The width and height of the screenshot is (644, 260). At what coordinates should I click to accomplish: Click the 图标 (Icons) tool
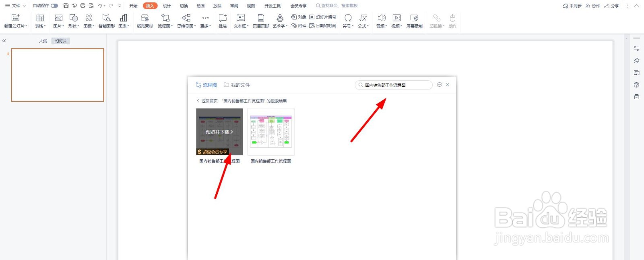(89, 18)
